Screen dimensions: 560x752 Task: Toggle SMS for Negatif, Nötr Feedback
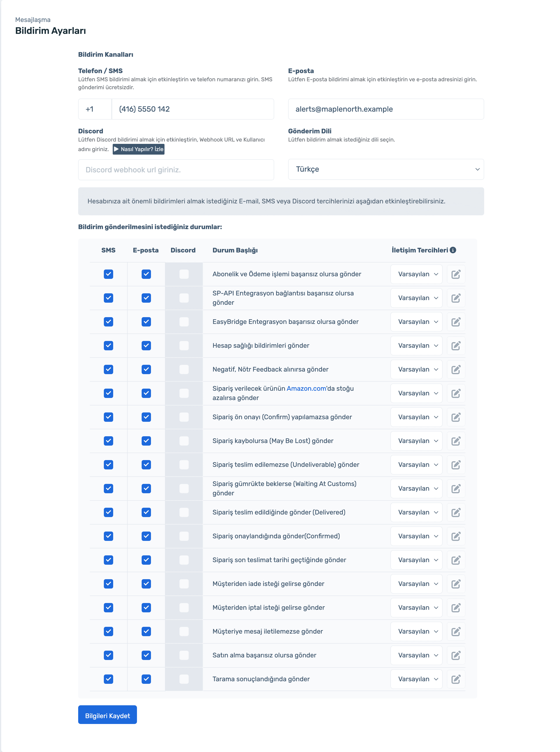pyautogui.click(x=108, y=369)
